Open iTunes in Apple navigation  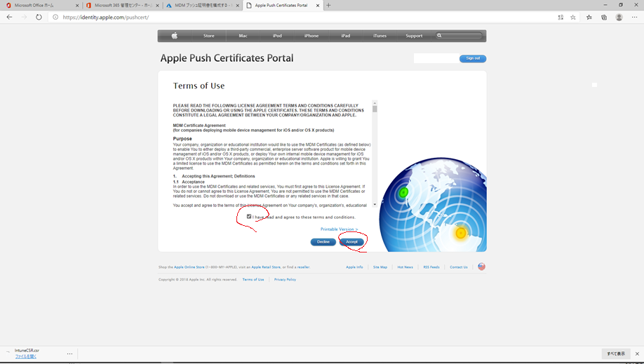[380, 36]
